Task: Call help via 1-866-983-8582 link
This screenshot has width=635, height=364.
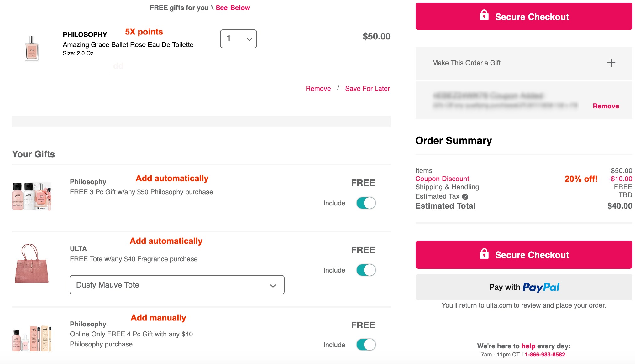Action: click(x=545, y=355)
